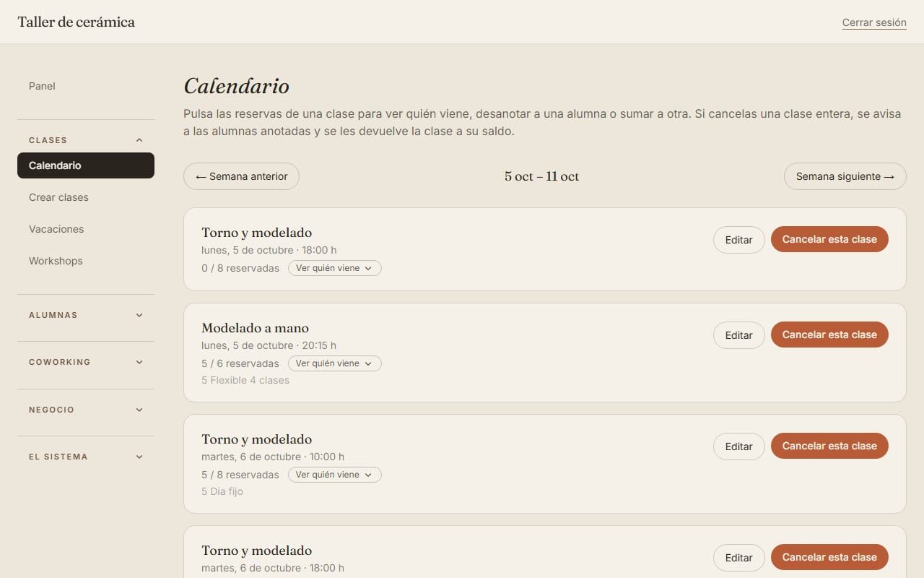
Task: Go to Crear clases
Action: tap(86, 197)
